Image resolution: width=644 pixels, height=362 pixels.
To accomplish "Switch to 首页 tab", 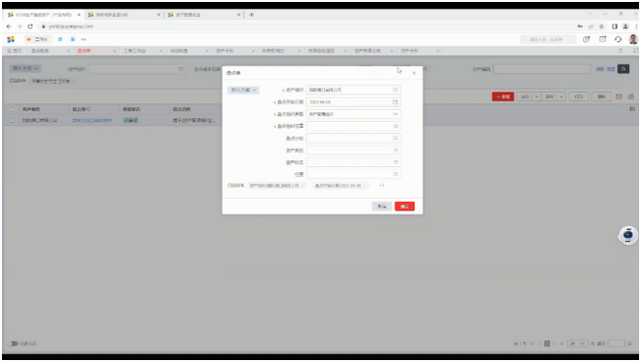I will click(15, 51).
